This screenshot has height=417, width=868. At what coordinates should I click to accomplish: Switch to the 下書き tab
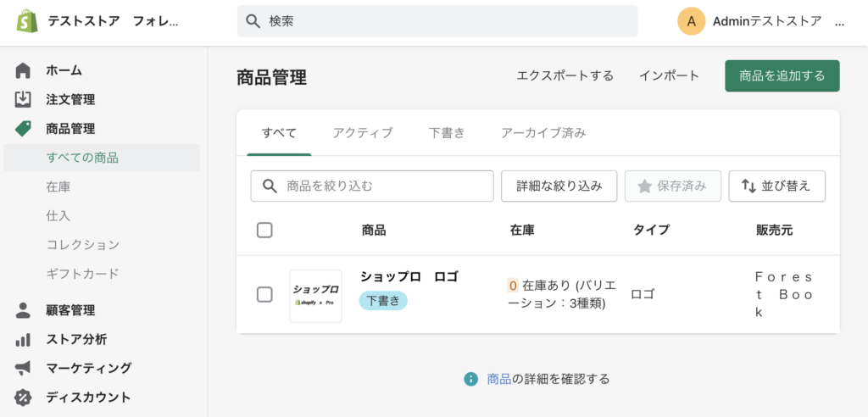coord(447,133)
